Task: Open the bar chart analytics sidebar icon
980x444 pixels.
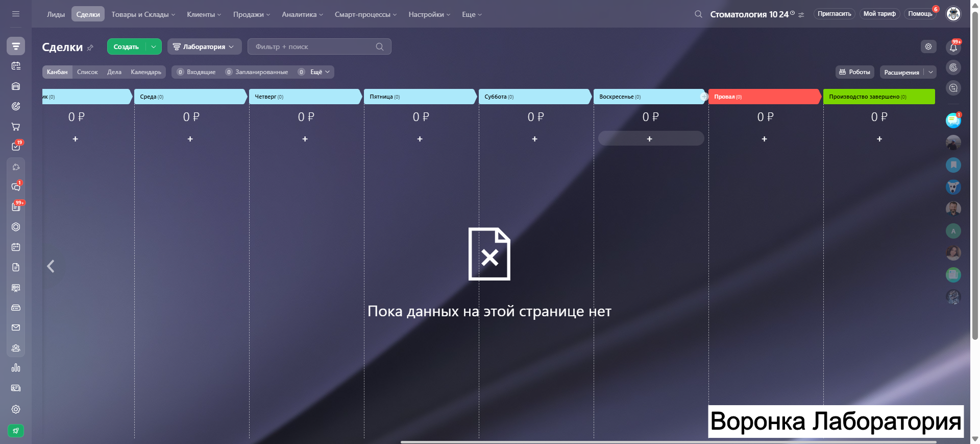Action: [16, 368]
